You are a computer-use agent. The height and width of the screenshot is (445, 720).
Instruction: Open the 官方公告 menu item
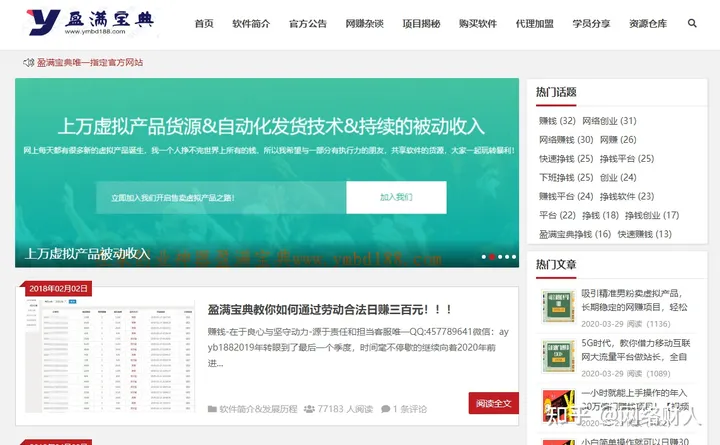[x=308, y=23]
